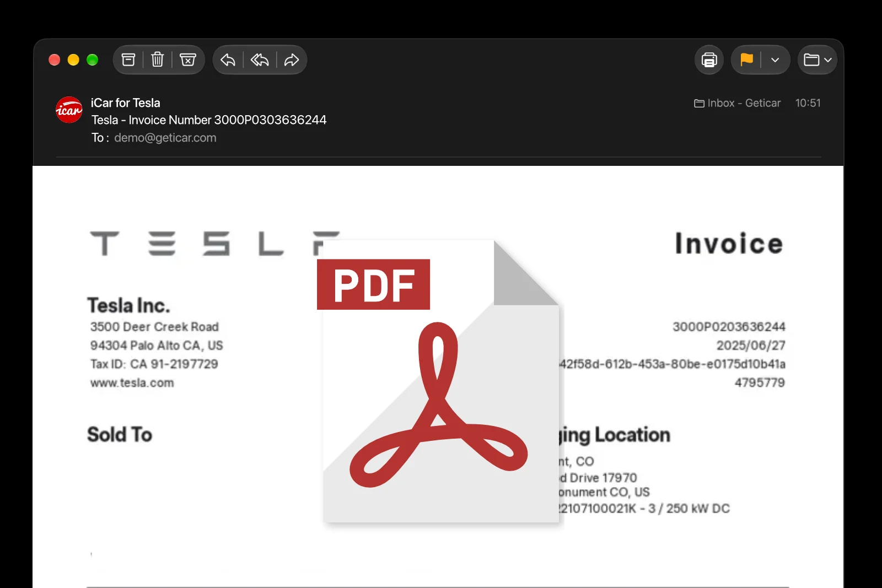Click the 3 / 250 kW DC charger text
This screenshot has height=588, width=882.
[689, 509]
